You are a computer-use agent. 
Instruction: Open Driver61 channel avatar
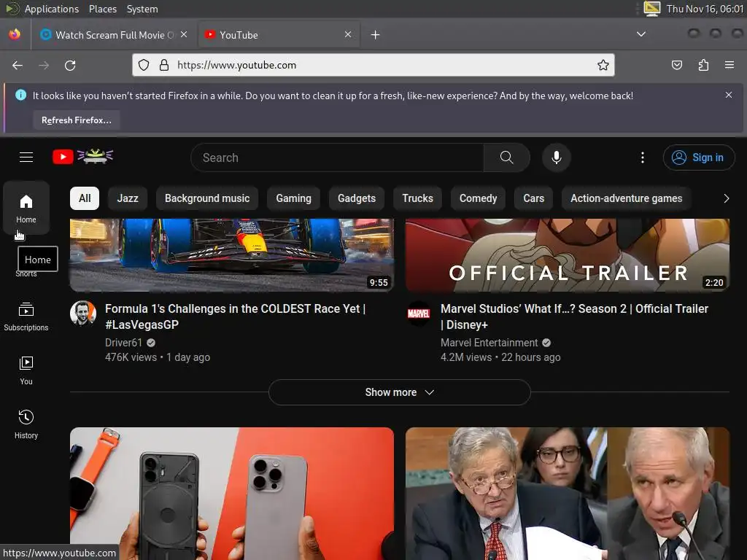[x=83, y=313]
